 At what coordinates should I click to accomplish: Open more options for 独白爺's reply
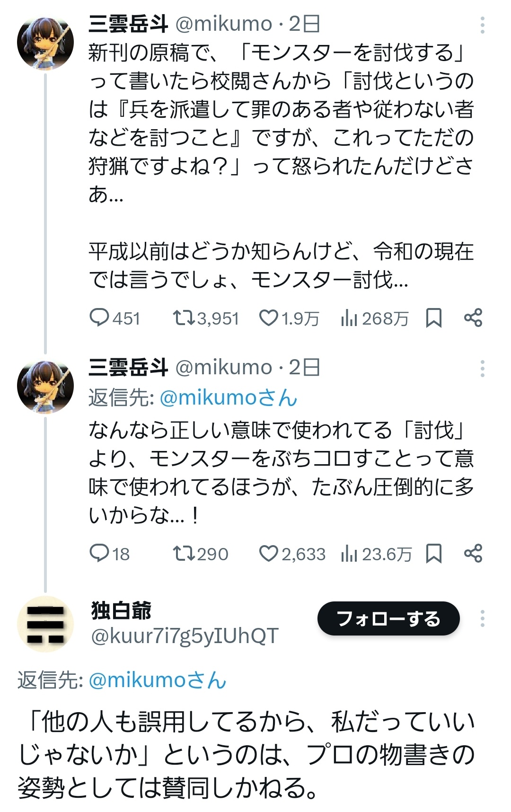482,618
